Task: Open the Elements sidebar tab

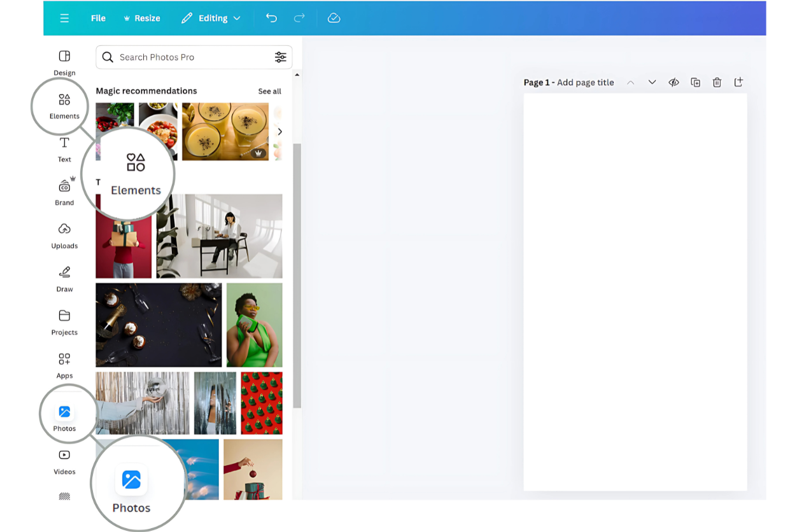Action: click(x=64, y=106)
